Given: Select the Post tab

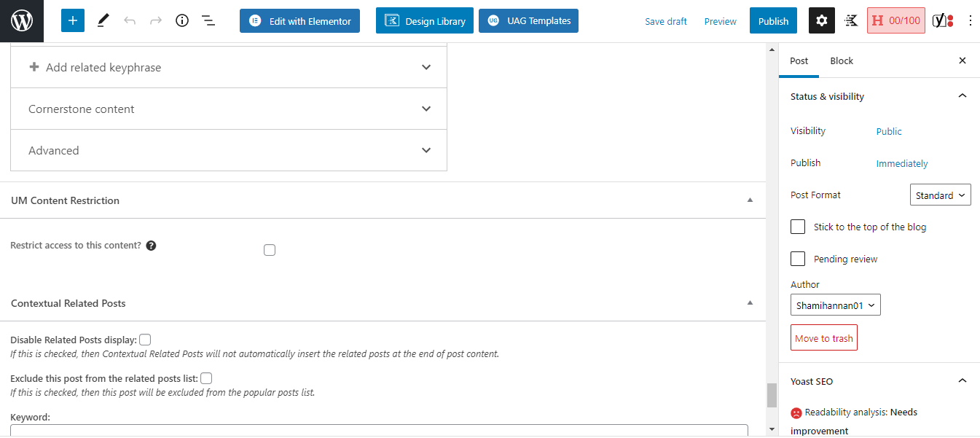Looking at the screenshot, I should click(x=799, y=61).
